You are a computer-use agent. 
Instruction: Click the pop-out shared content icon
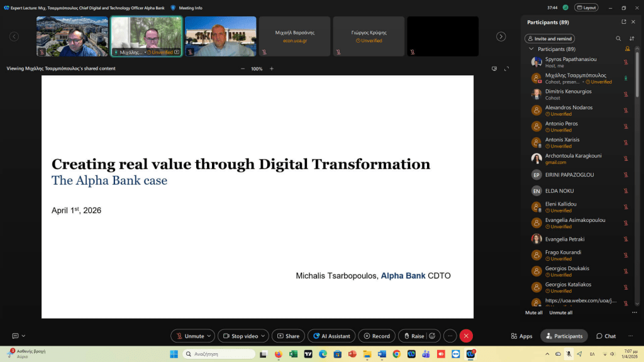[494, 69]
